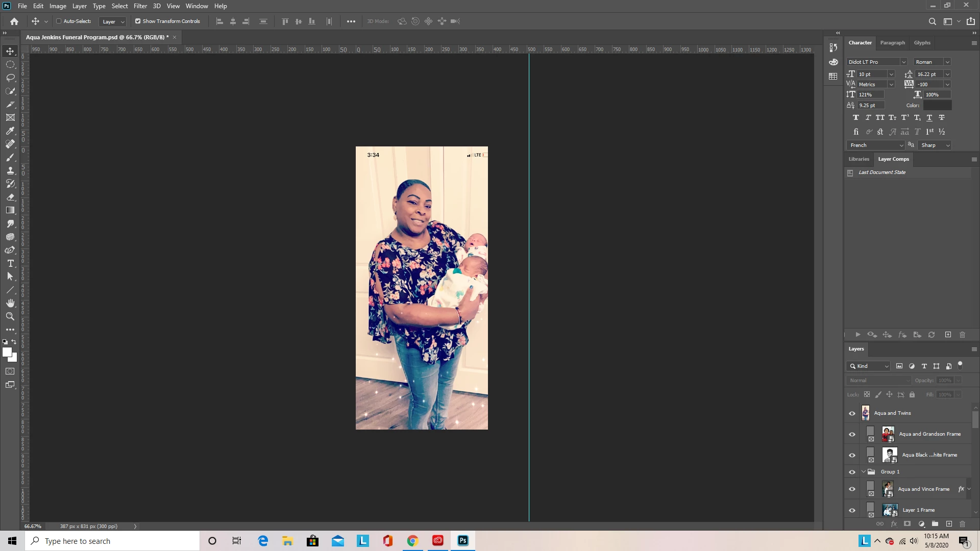
Task: Choose the Hand tool
Action: coord(10,303)
